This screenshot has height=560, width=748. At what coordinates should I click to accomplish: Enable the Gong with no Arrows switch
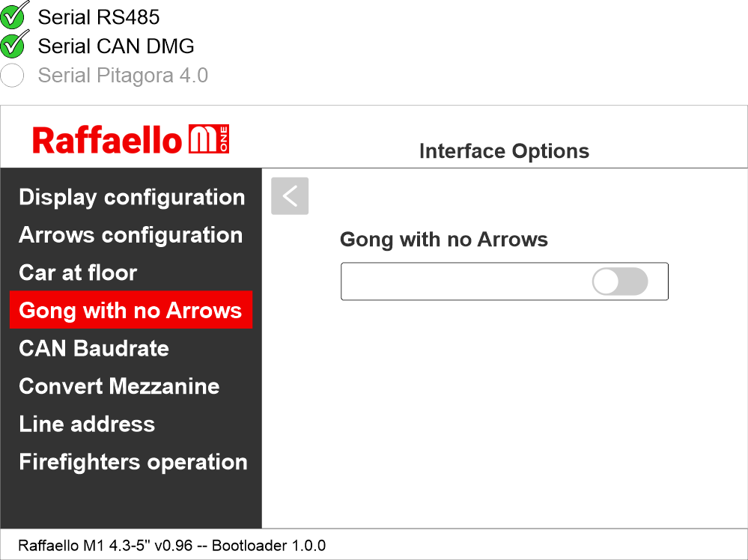(x=619, y=281)
